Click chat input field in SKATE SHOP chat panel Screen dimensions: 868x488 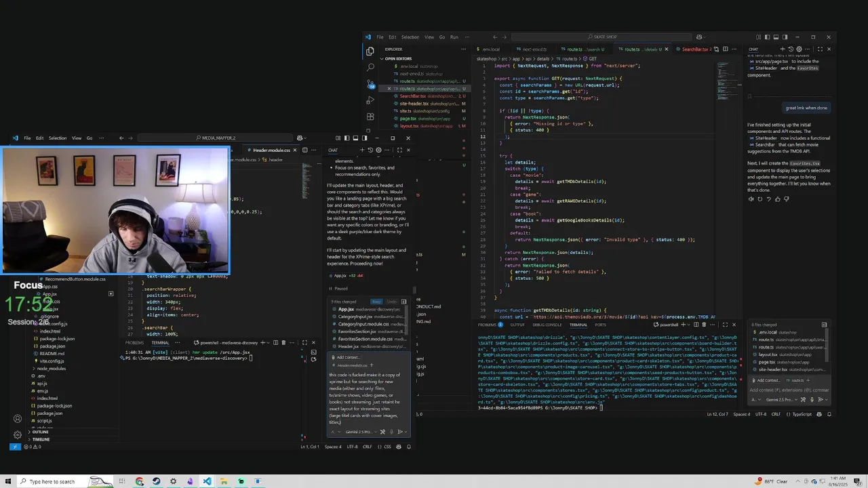coord(789,390)
